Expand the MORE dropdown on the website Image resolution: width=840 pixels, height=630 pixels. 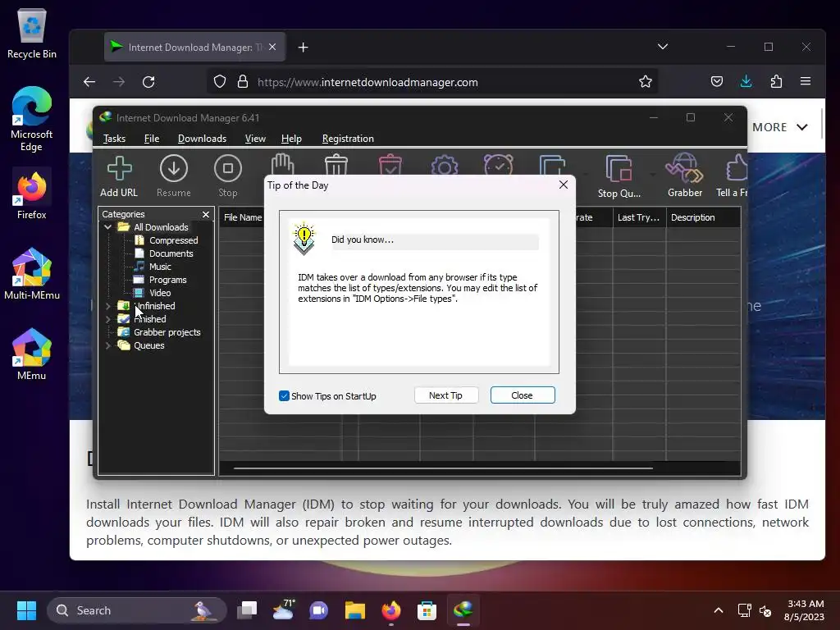click(x=779, y=127)
